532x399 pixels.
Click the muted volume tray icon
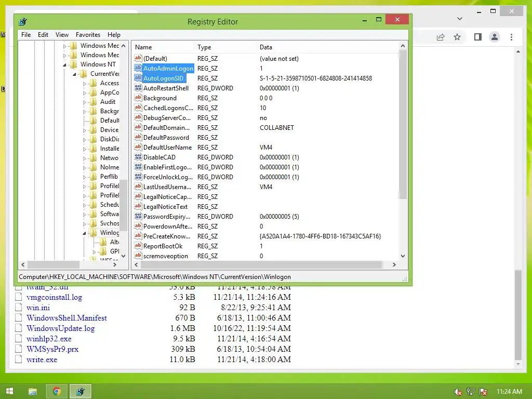[x=458, y=392]
